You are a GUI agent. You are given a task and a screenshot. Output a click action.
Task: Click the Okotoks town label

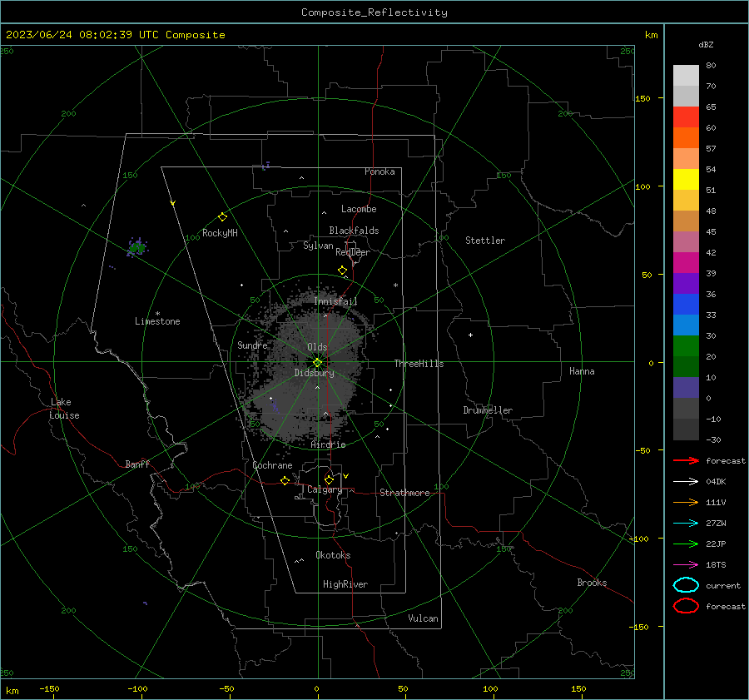pos(333,555)
